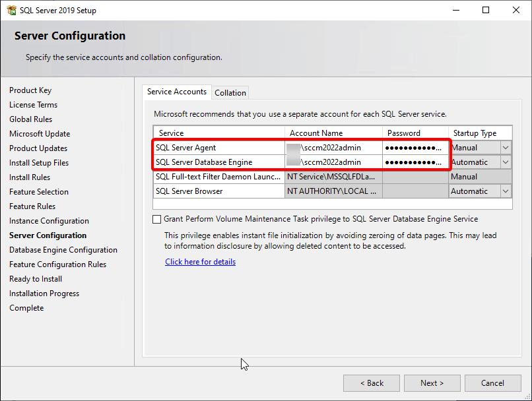Click SQL Server Agent password field
532x401 pixels.
point(415,148)
